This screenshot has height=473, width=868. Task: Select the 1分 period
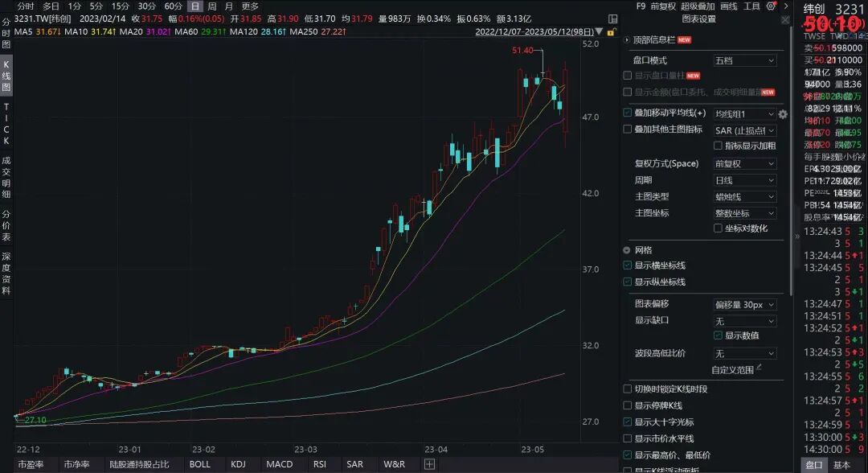coord(74,6)
